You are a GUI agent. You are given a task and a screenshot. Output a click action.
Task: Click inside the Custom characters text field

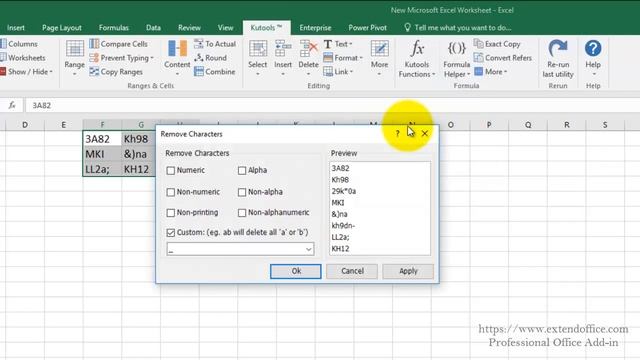236,249
